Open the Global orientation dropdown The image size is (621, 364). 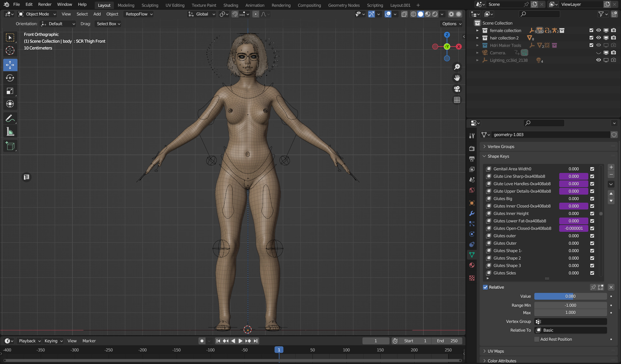tap(202, 14)
